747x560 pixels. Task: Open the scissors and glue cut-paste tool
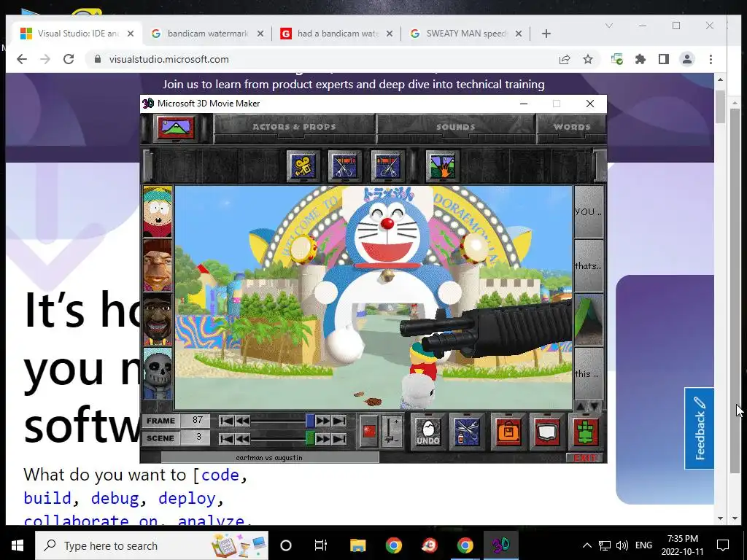466,431
